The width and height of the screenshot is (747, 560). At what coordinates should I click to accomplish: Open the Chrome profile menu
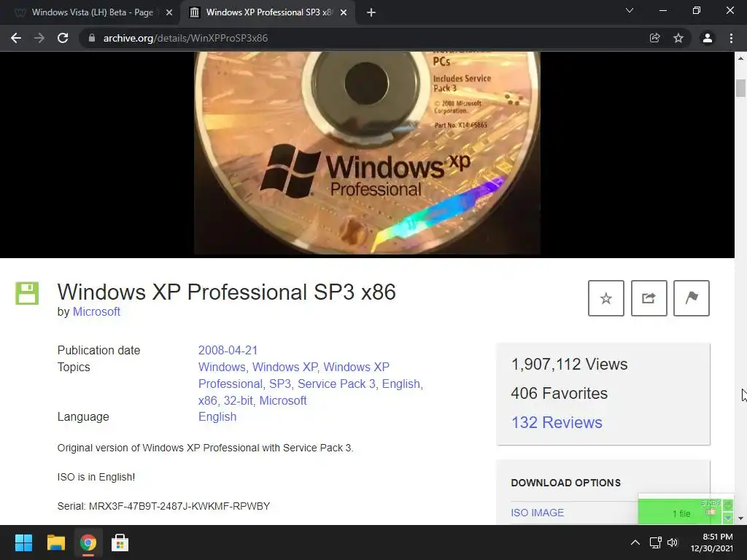coord(708,38)
